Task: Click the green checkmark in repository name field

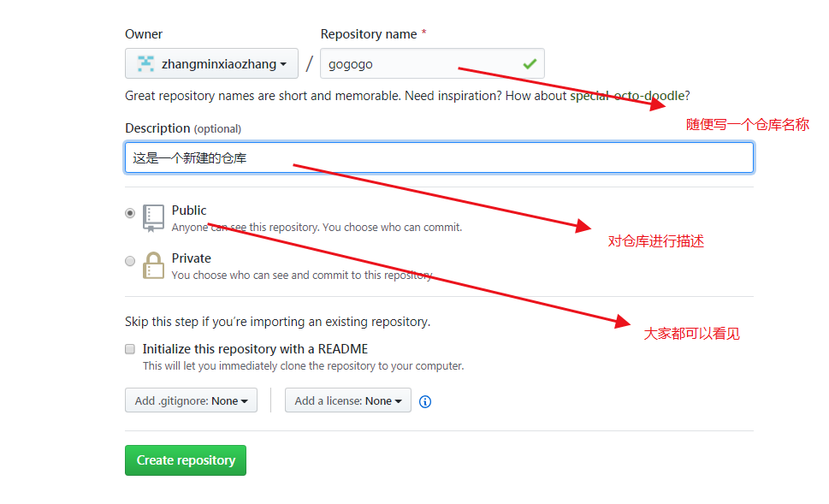Action: [530, 64]
